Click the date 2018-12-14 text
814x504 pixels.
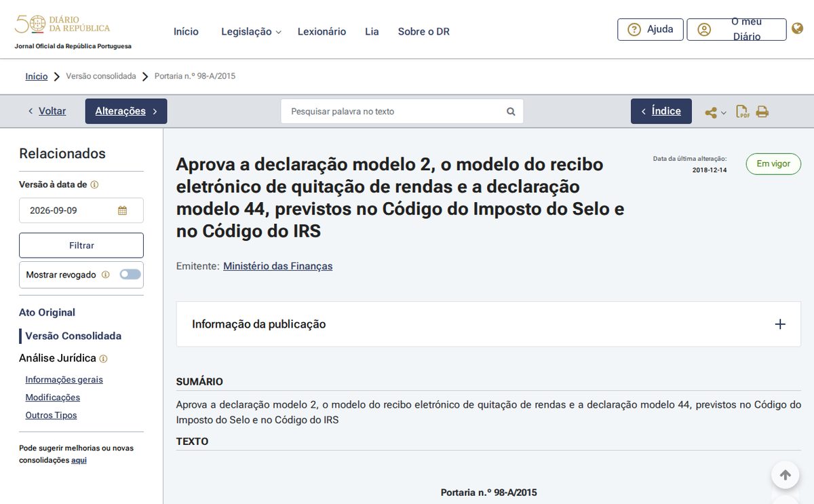point(710,170)
